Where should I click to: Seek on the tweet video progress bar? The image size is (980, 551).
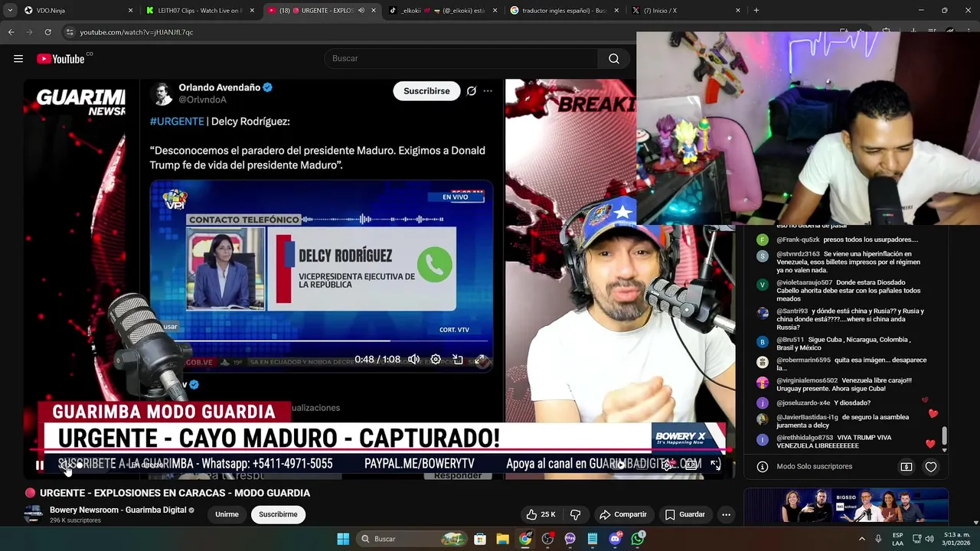point(321,341)
